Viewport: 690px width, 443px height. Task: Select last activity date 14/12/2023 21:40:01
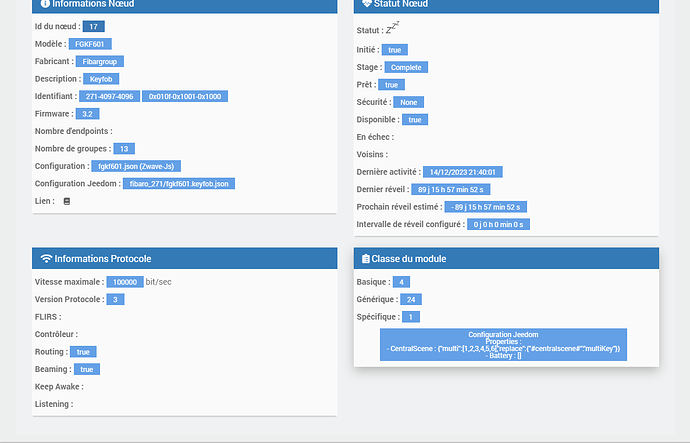click(x=463, y=172)
